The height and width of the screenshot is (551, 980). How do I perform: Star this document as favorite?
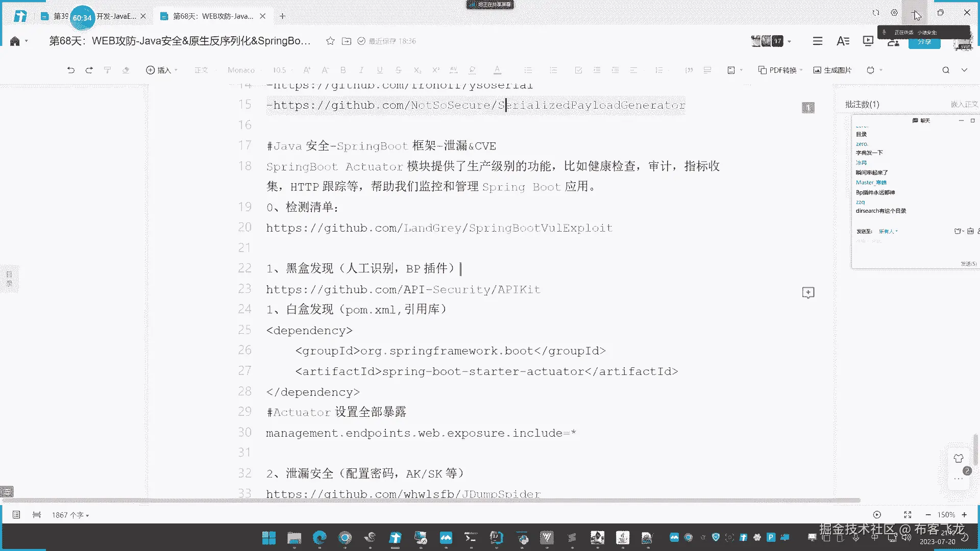point(330,41)
